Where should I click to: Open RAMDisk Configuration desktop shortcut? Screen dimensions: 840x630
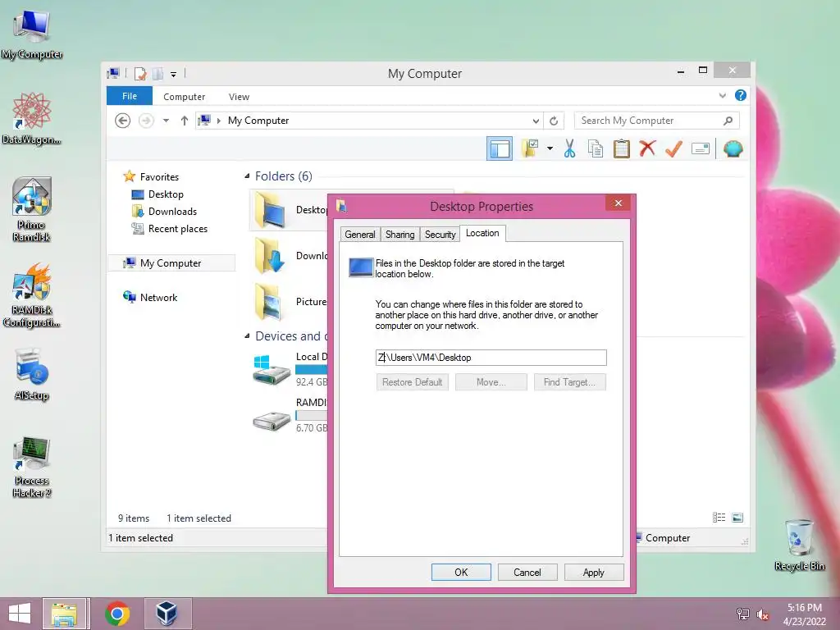tap(32, 295)
